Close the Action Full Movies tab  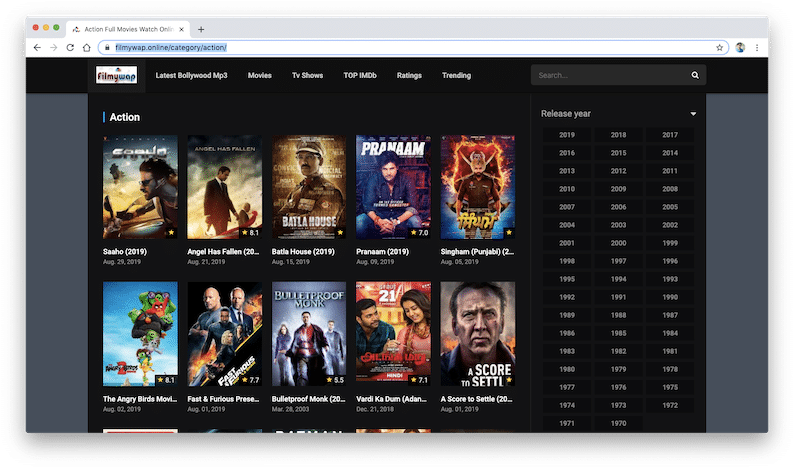tap(182, 29)
